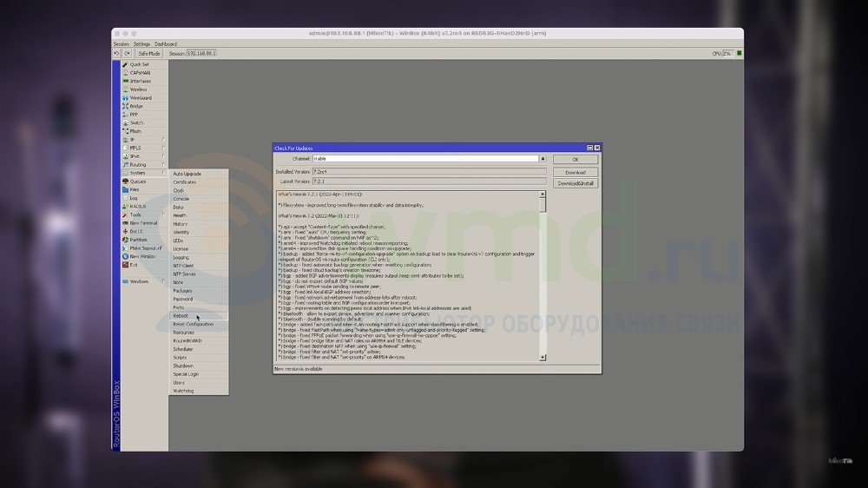Select Logging in System submenu

point(198,257)
